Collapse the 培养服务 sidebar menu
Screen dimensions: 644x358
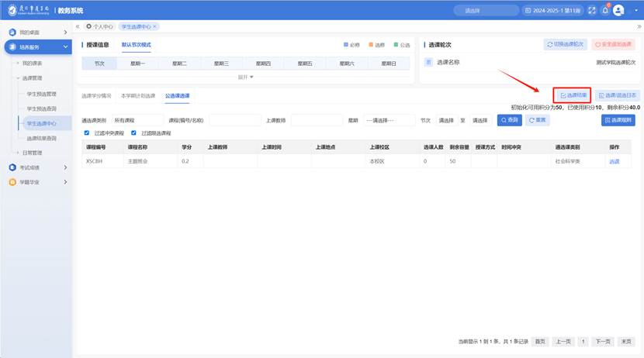tap(65, 47)
